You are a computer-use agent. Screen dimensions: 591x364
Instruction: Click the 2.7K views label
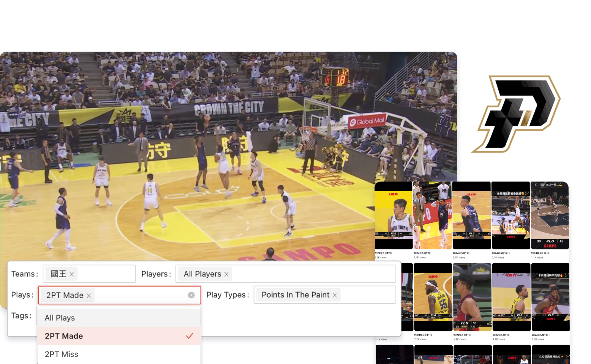click(x=459, y=257)
